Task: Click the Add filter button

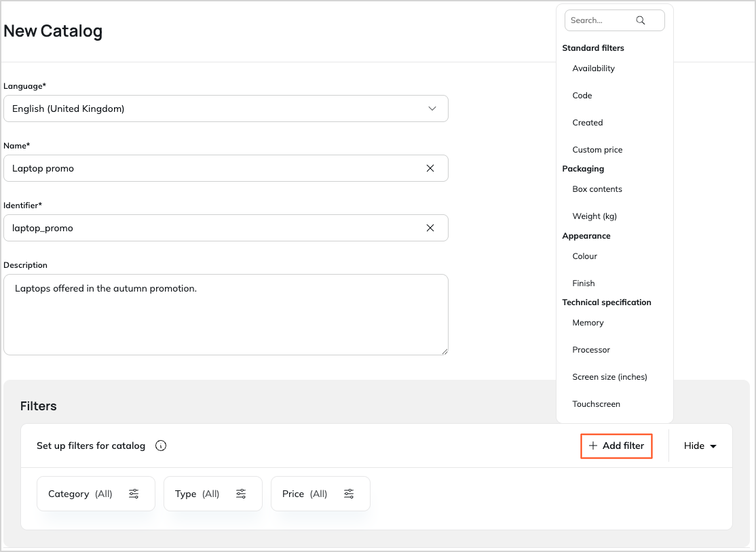Action: coord(616,446)
